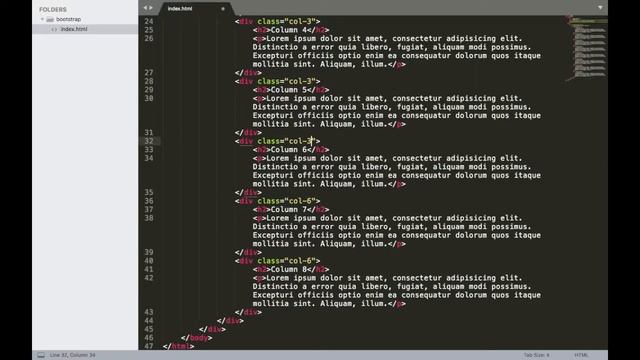Click the closing div tag on line 43
Viewport: 640px width, 360px height.
(x=248, y=312)
